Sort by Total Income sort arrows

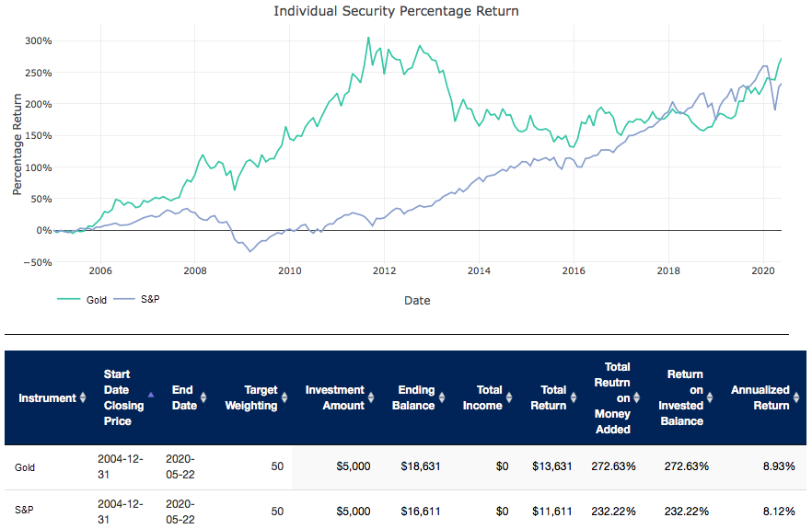click(509, 397)
